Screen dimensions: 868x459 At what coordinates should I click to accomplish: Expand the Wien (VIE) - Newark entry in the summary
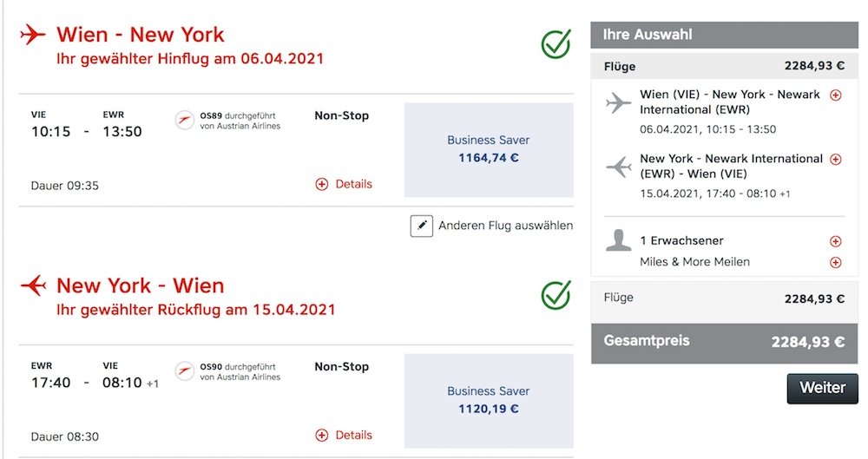tap(835, 95)
